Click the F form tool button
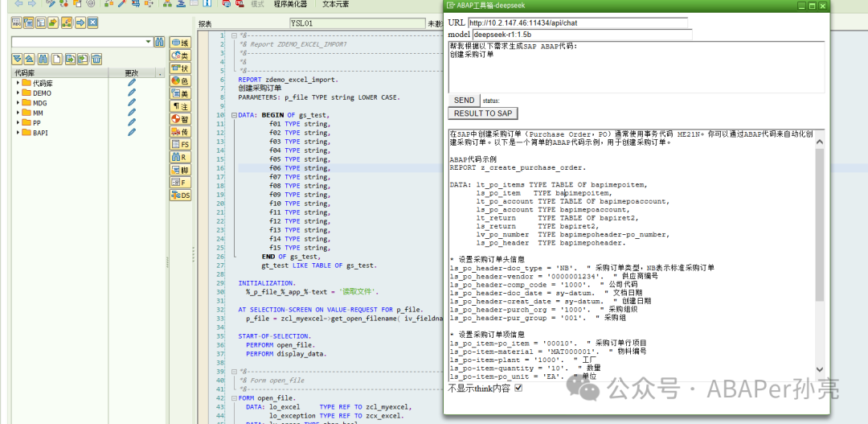This screenshot has width=868, height=424. point(181,183)
